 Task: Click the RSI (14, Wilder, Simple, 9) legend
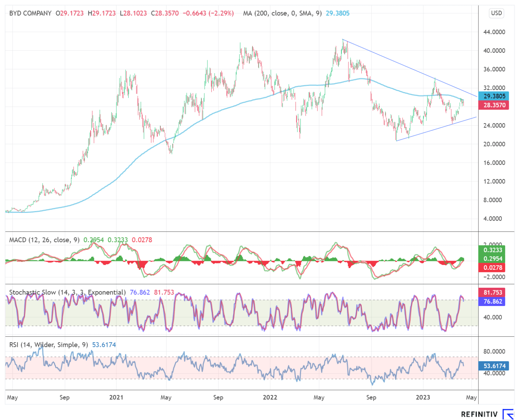pyautogui.click(x=49, y=345)
